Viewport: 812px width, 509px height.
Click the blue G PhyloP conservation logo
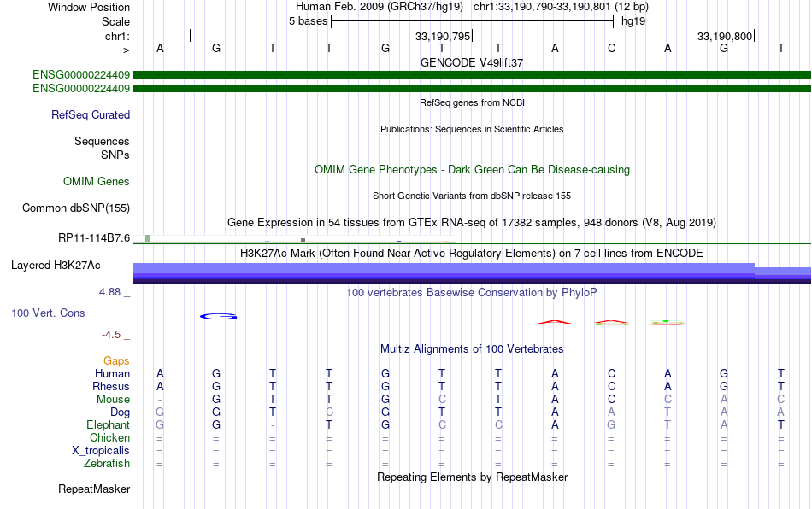219,317
